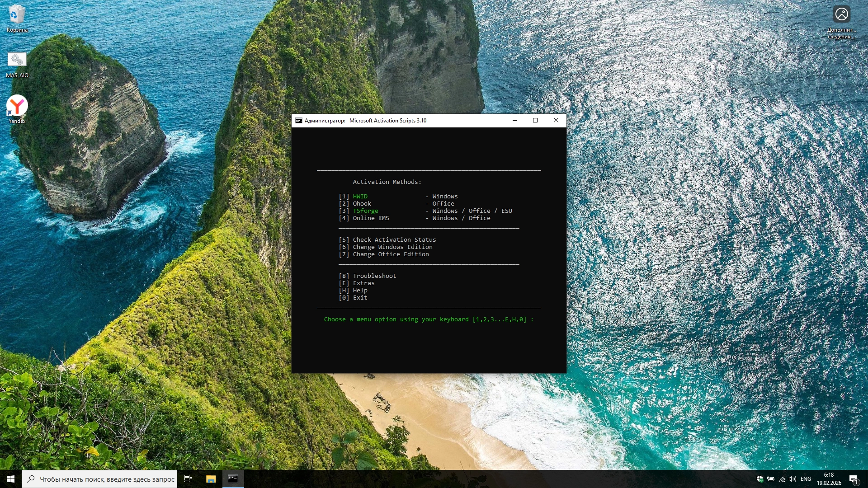Open File Explorer from the taskbar
The height and width of the screenshot is (488, 868).
[x=211, y=479]
